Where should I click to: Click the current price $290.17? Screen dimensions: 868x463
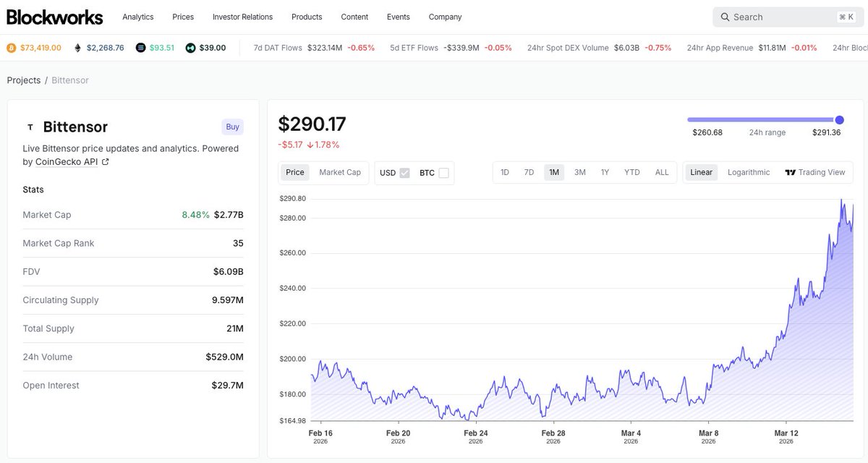click(312, 124)
